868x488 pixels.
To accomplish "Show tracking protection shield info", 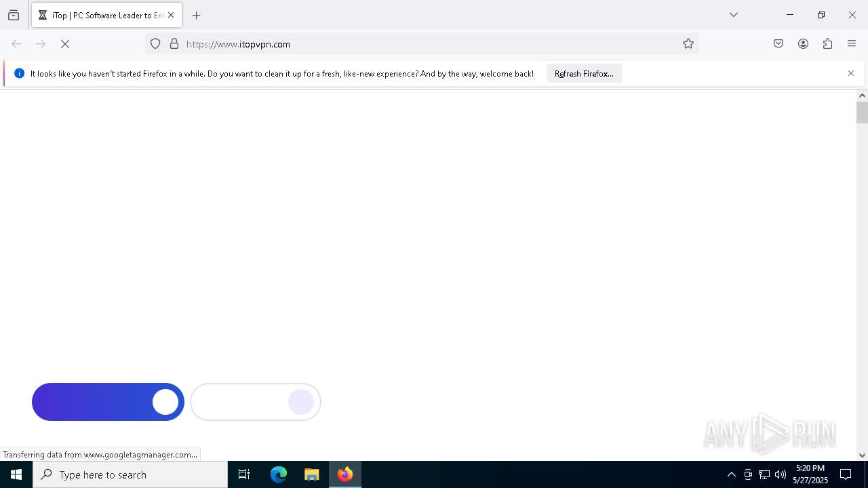I will click(x=155, y=44).
